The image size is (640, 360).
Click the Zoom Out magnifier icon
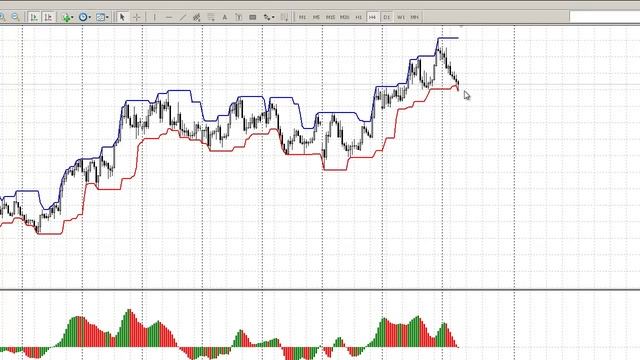pos(15,17)
